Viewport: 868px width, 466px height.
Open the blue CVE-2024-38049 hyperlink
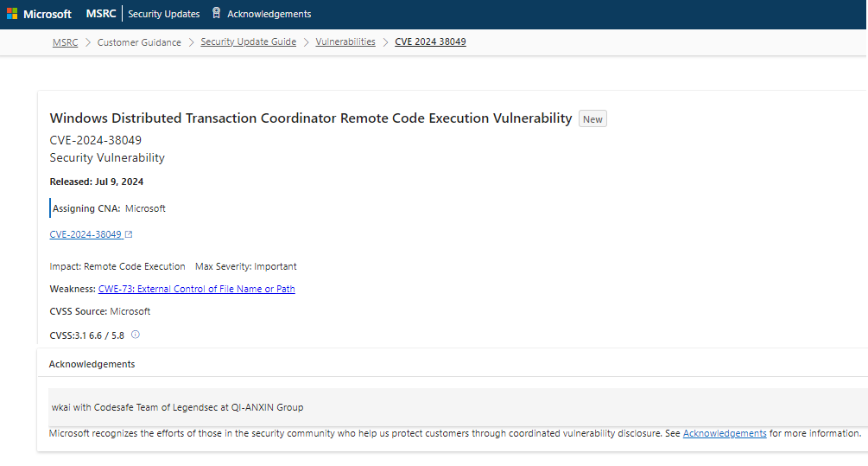86,234
